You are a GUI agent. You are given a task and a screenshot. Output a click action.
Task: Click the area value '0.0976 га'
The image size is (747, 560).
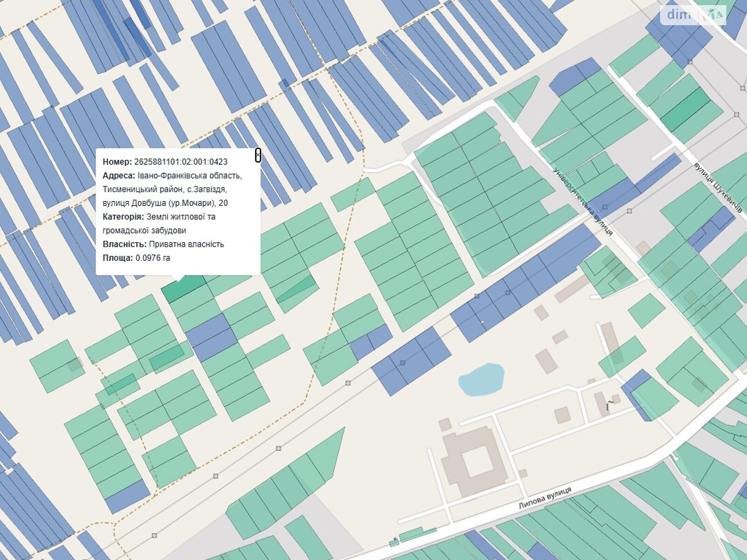click(153, 258)
